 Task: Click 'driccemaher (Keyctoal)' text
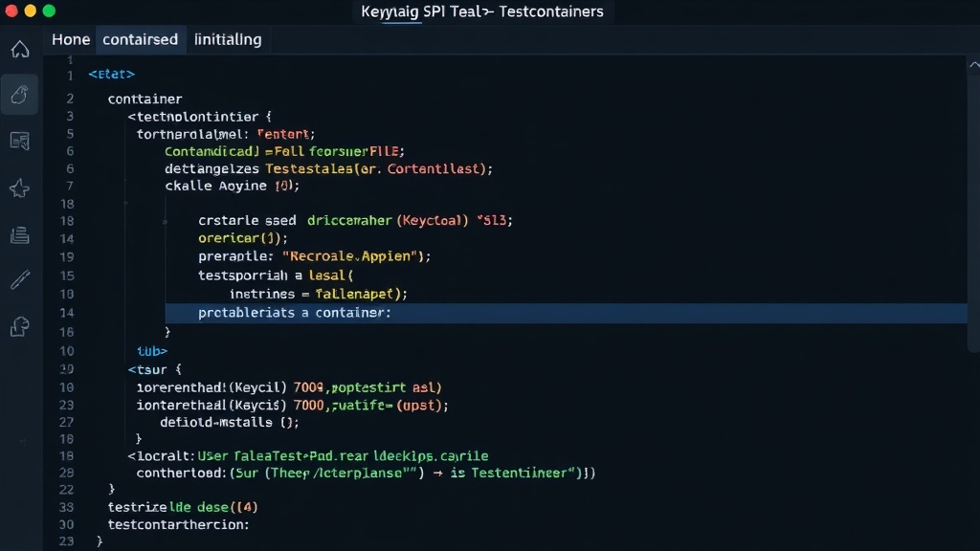(388, 220)
